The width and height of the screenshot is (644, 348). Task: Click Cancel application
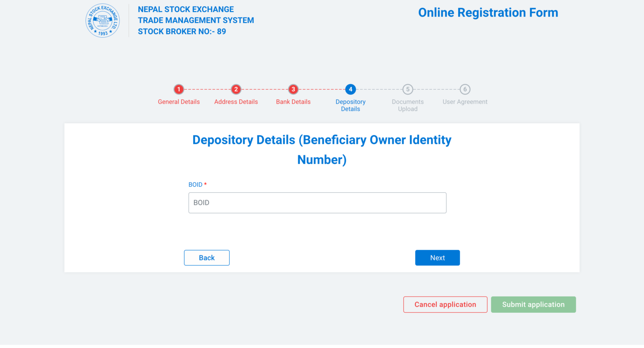pos(445,304)
